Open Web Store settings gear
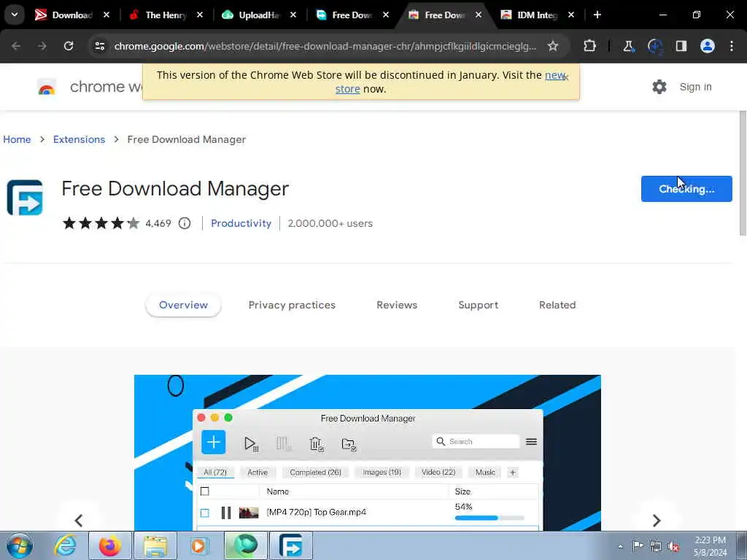The width and height of the screenshot is (747, 560). click(659, 87)
